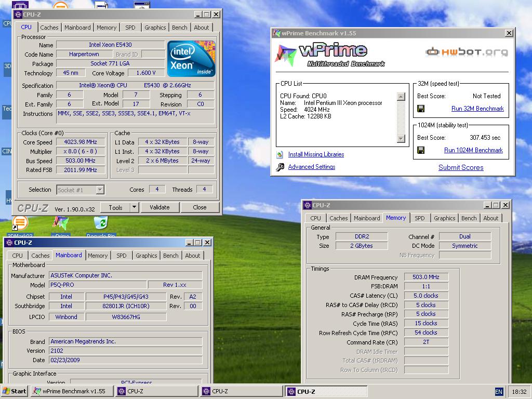Open Bench tab in top CPU-Z window
This screenshot has width=532, height=399.
179,28
